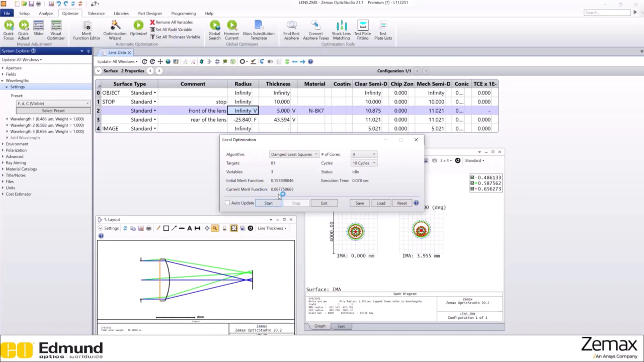Open the # of Cores dropdown
This screenshot has width=644, height=362.
363,154
